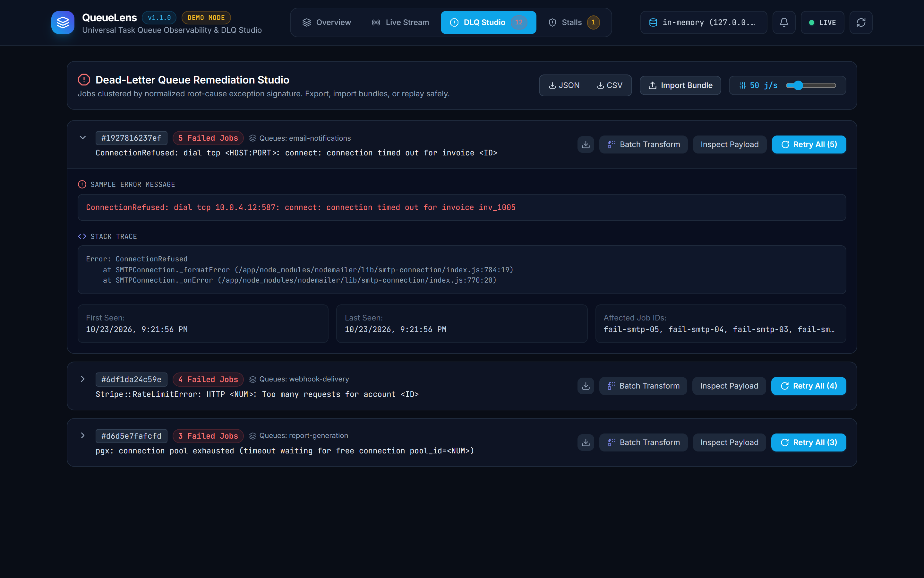Click the DEMO MODE badge

click(206, 18)
